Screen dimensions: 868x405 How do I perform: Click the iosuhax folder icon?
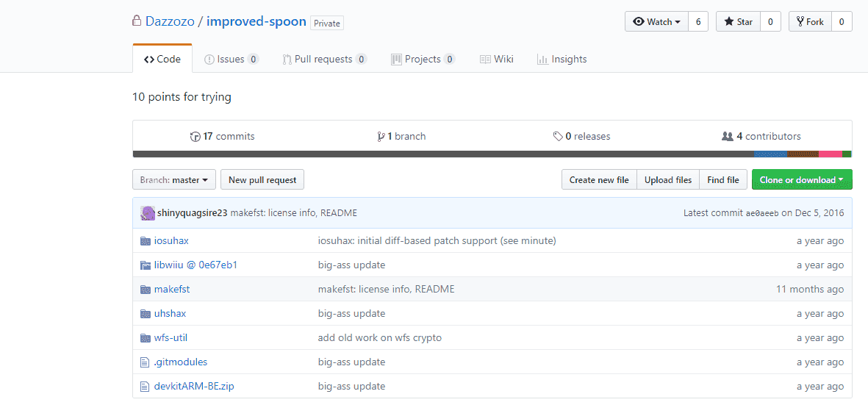tap(145, 240)
